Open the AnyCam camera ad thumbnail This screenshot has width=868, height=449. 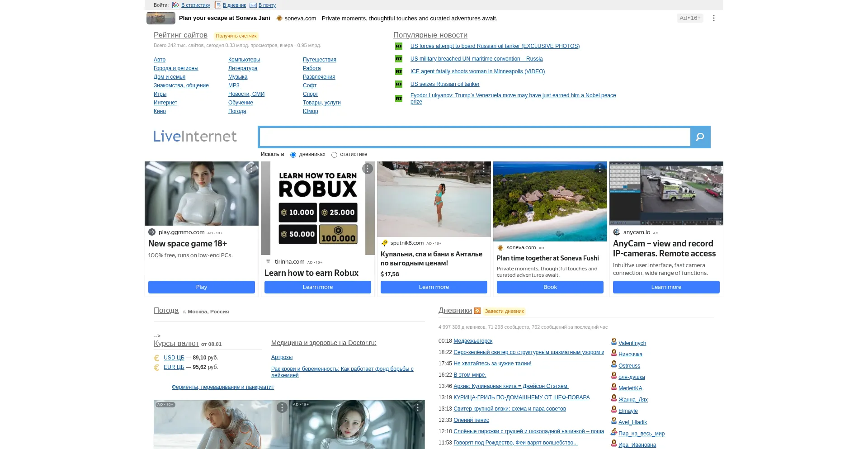pyautogui.click(x=666, y=194)
